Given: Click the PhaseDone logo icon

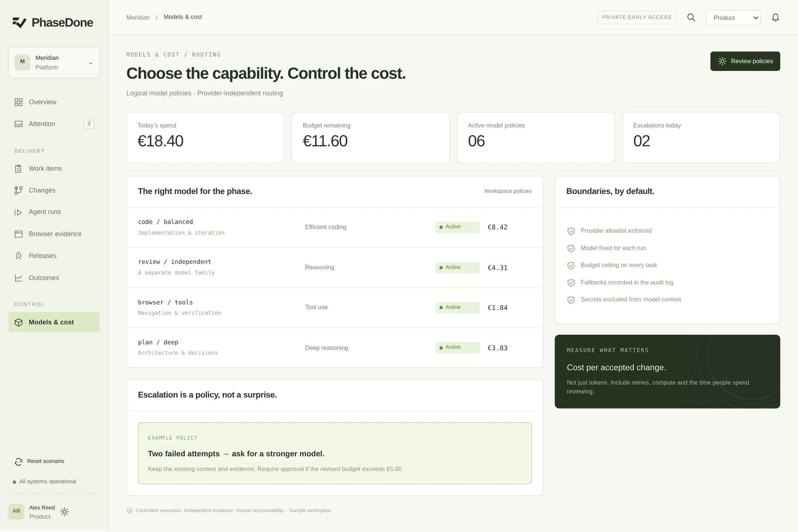Looking at the screenshot, I should click(x=19, y=23).
